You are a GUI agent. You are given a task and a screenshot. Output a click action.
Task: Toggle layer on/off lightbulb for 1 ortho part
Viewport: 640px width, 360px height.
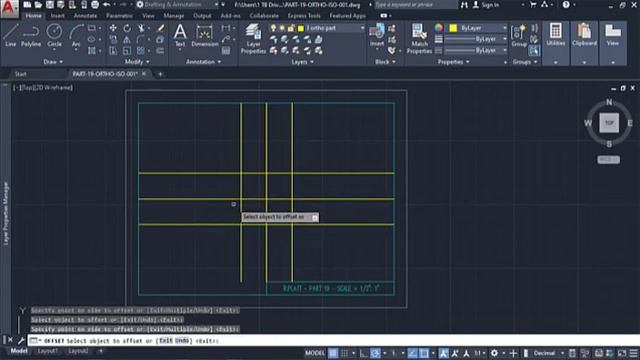click(273, 28)
